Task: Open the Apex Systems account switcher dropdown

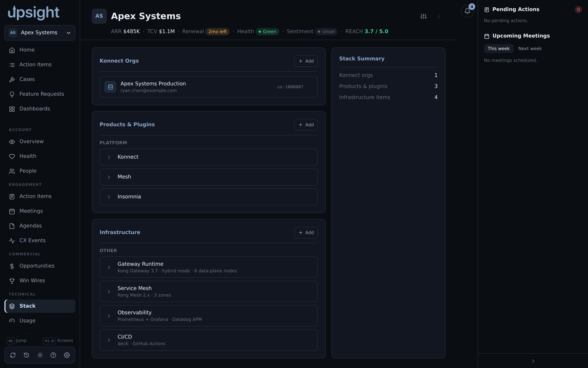Action: (40, 33)
